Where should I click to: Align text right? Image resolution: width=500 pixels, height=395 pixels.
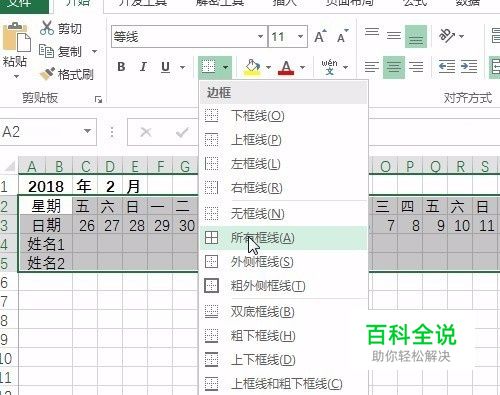pos(416,67)
